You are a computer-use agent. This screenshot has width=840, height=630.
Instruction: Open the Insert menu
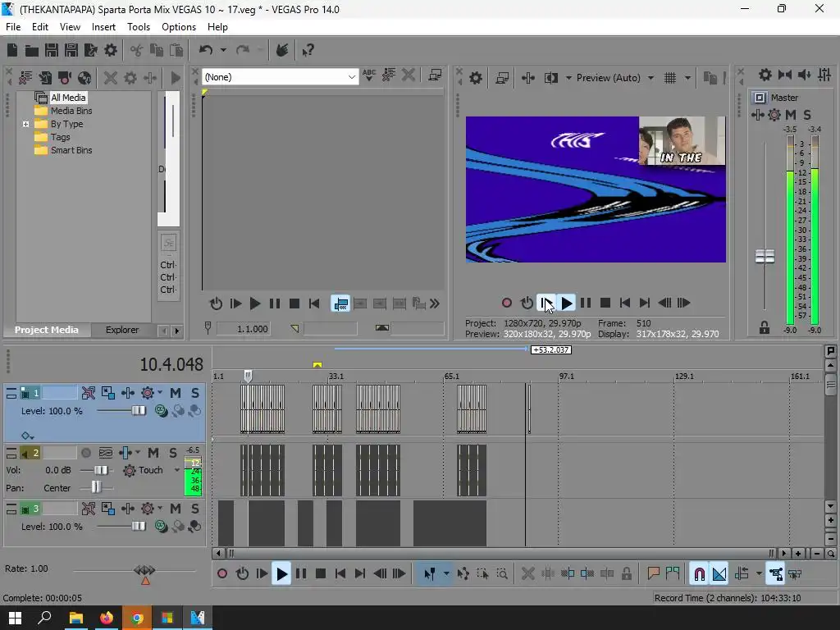(x=103, y=27)
